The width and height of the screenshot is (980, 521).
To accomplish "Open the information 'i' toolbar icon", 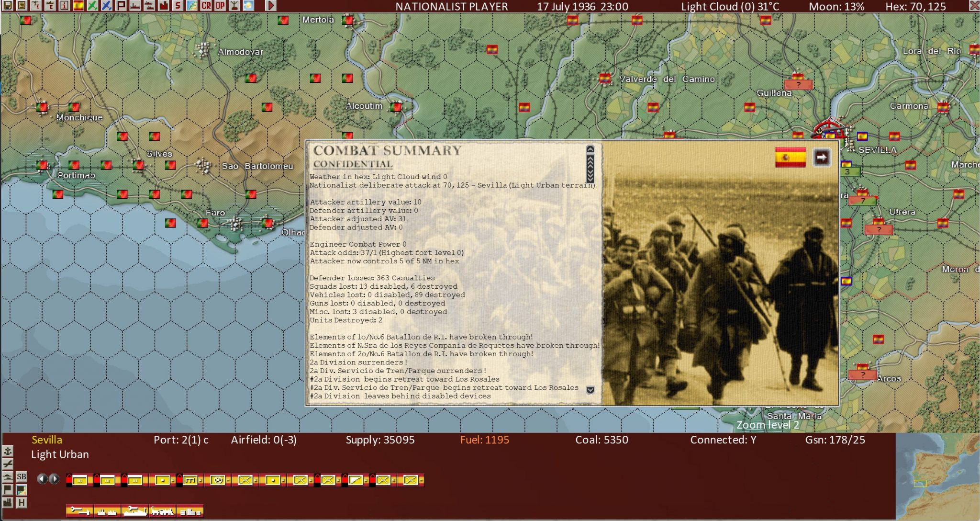I will [64, 6].
